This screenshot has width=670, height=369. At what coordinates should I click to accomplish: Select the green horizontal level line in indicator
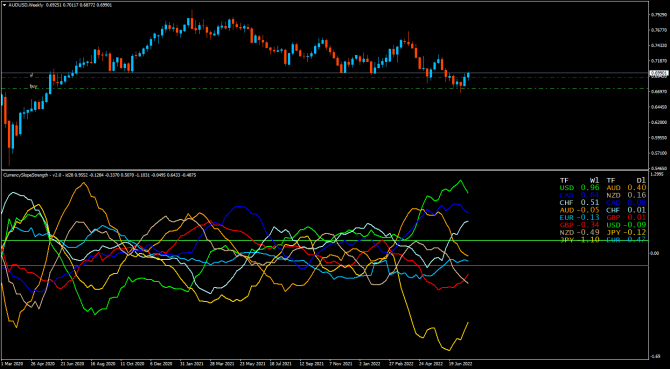point(324,240)
